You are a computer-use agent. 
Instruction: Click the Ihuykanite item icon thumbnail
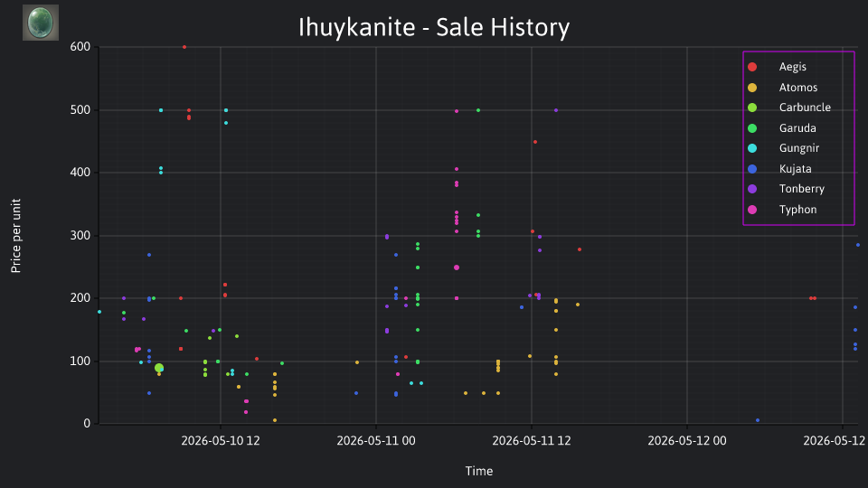coord(41,23)
